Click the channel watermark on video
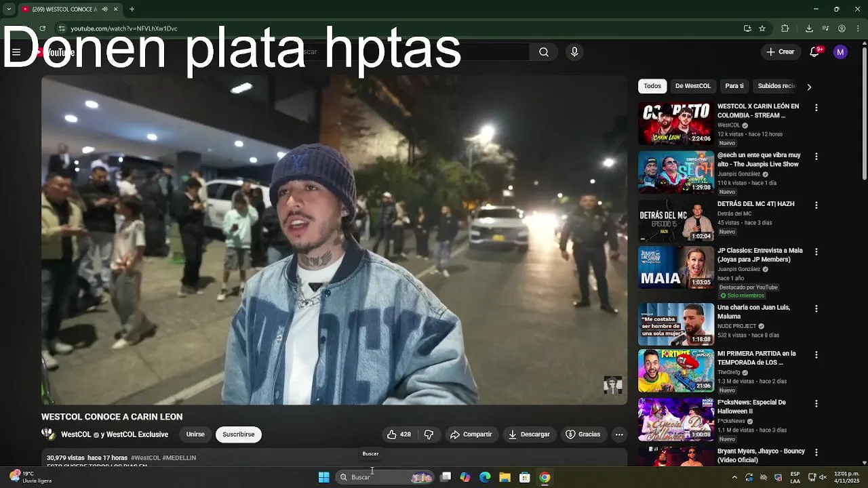 tap(613, 385)
